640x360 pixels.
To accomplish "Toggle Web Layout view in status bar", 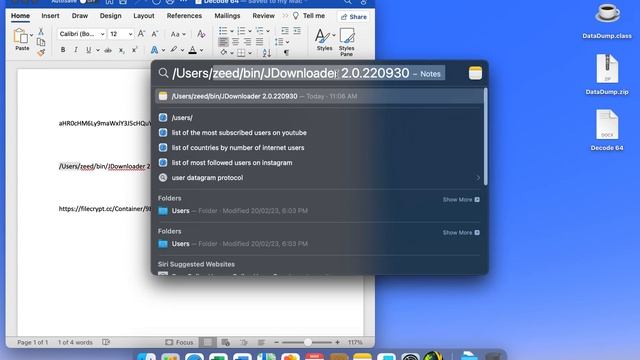I will click(225, 342).
